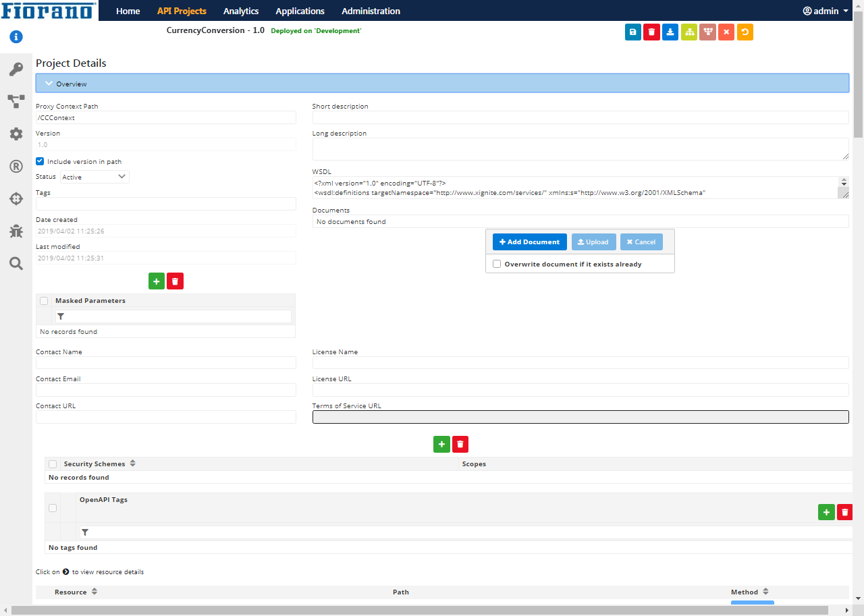Click the green plus in the OpenAPI Tags header
This screenshot has width=864, height=616.
826,512
